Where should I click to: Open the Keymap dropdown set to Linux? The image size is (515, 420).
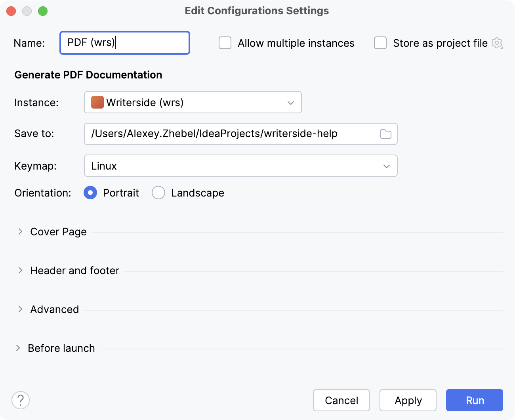(241, 166)
